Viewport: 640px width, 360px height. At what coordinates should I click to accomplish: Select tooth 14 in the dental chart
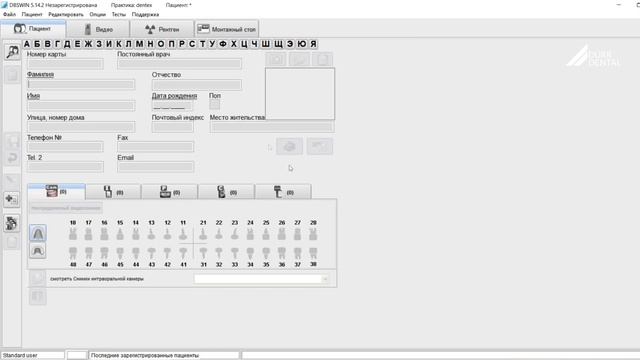coord(136,234)
